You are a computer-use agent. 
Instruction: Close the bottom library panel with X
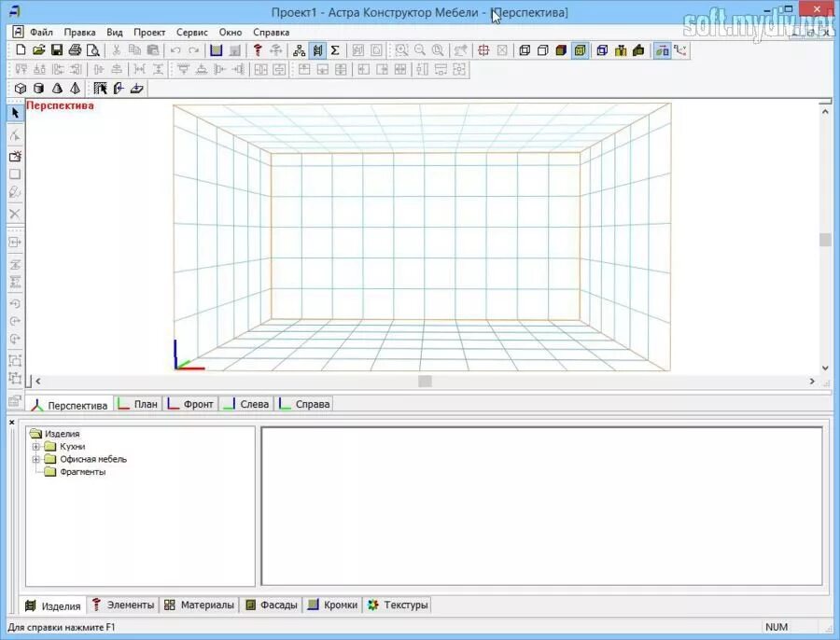(12, 422)
